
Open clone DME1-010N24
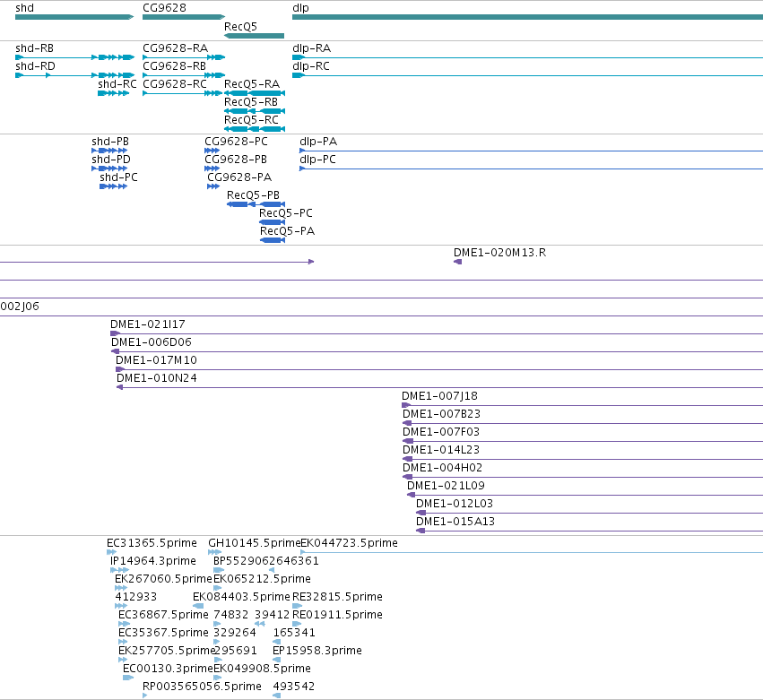(x=439, y=388)
